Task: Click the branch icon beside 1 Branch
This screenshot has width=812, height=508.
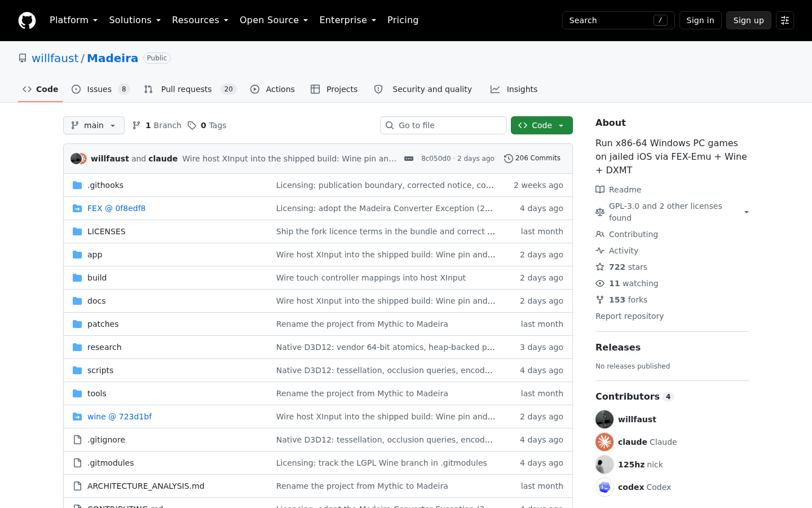Action: [x=136, y=125]
